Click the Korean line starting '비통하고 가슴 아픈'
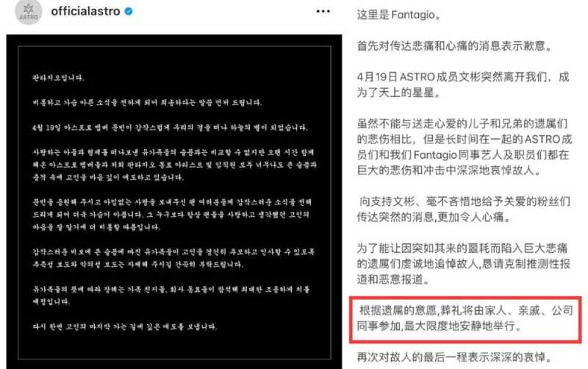Screen dimensions: 588x369 pyautogui.click(x=147, y=102)
